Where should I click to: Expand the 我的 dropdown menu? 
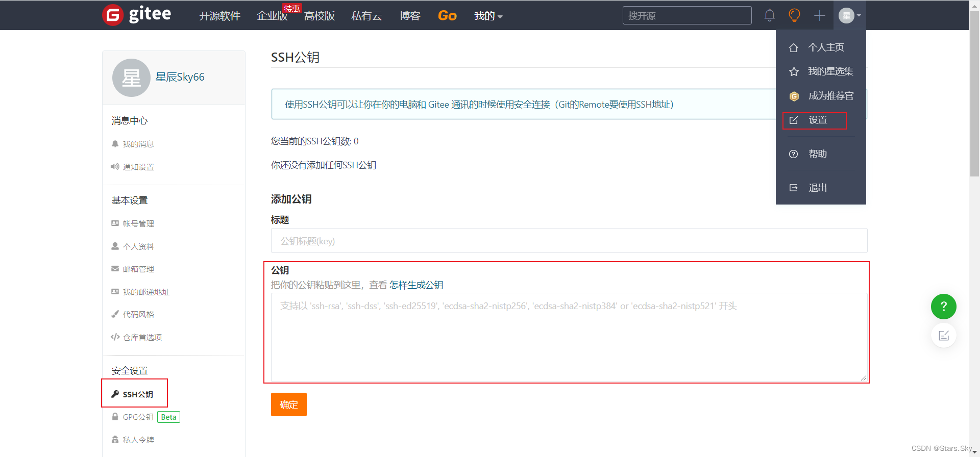pyautogui.click(x=488, y=16)
